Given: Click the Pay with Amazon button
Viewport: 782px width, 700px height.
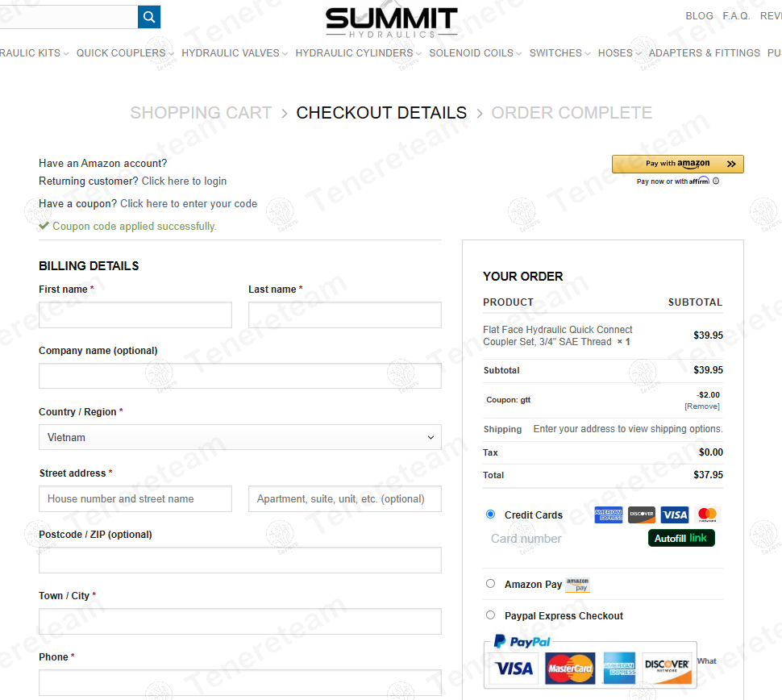Looking at the screenshot, I should tap(677, 164).
